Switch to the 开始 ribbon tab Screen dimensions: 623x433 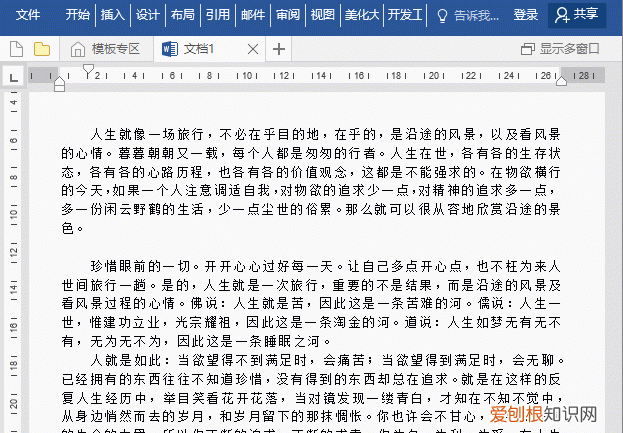pyautogui.click(x=77, y=15)
